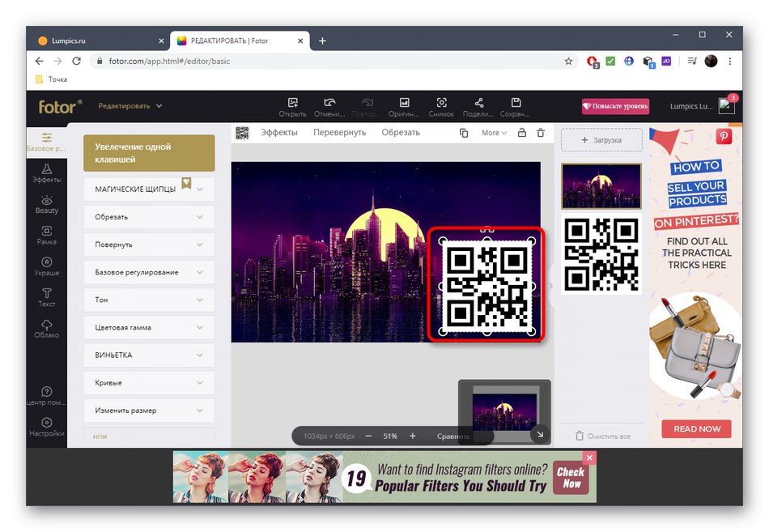Click Увеличение одной клавишей button
The image size is (769, 532).
click(149, 153)
